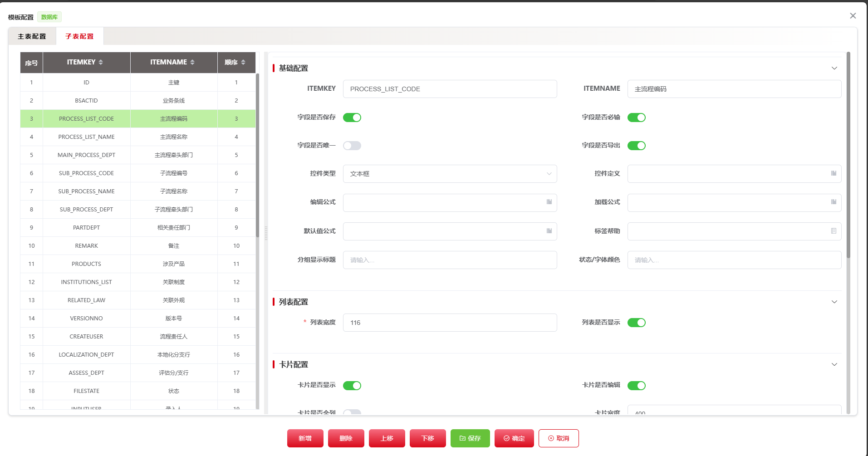Toggle 列表是否显示 switch
The height and width of the screenshot is (456, 868).
point(637,323)
